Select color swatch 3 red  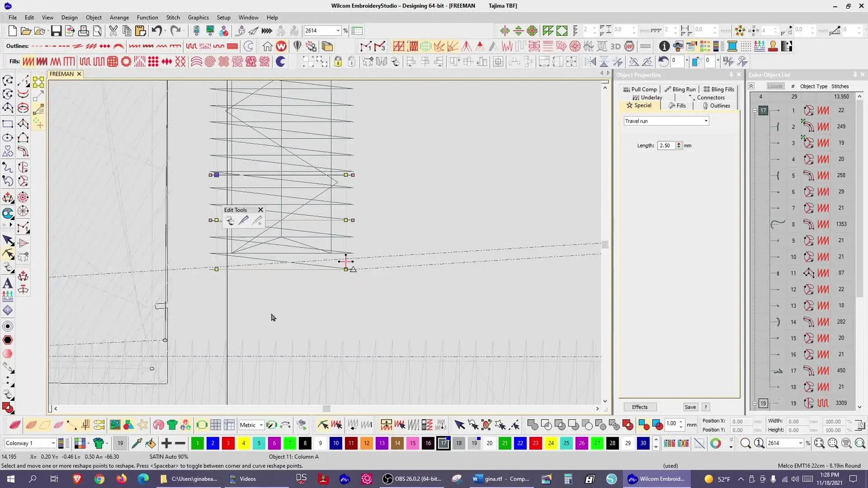(x=228, y=443)
